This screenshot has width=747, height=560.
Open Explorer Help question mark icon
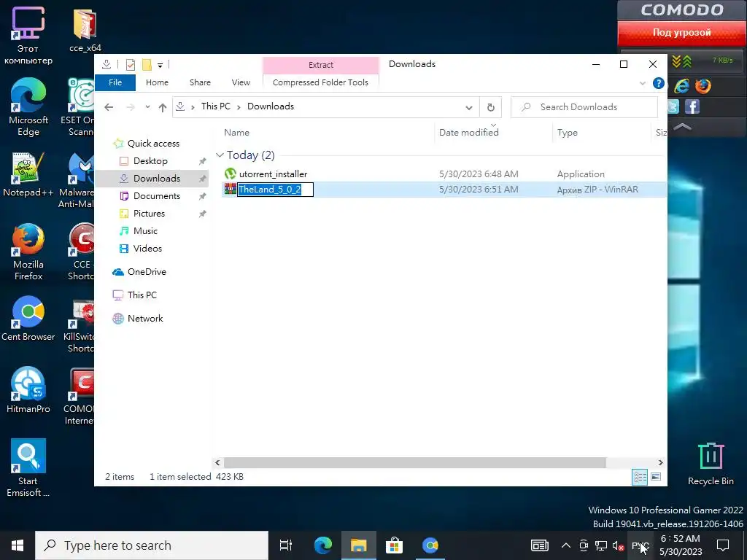pyautogui.click(x=659, y=83)
